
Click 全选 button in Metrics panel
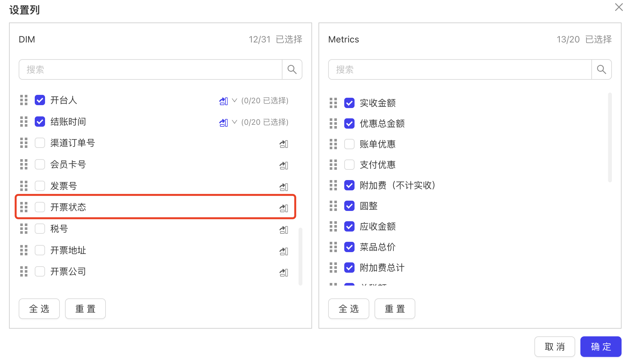click(x=349, y=309)
